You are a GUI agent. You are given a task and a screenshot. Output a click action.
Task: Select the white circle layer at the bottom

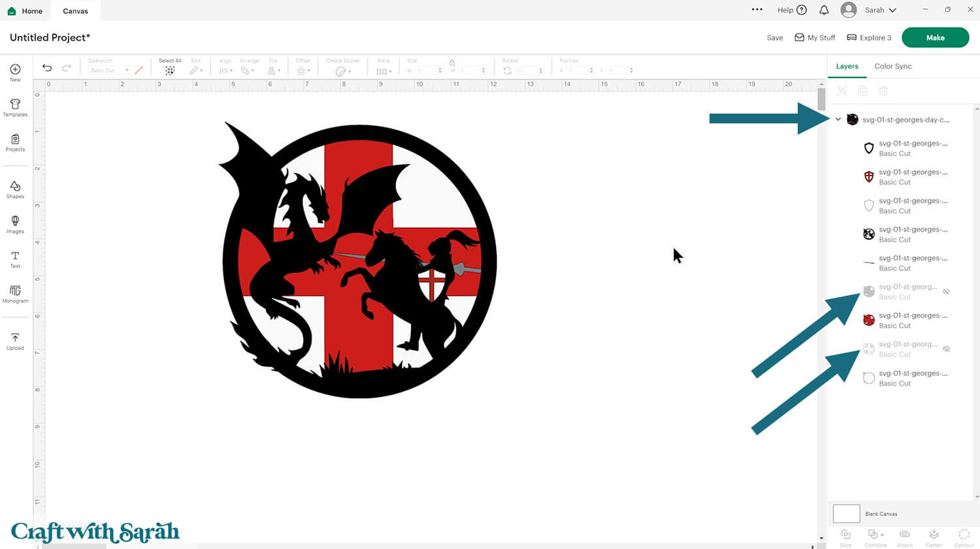click(x=907, y=378)
